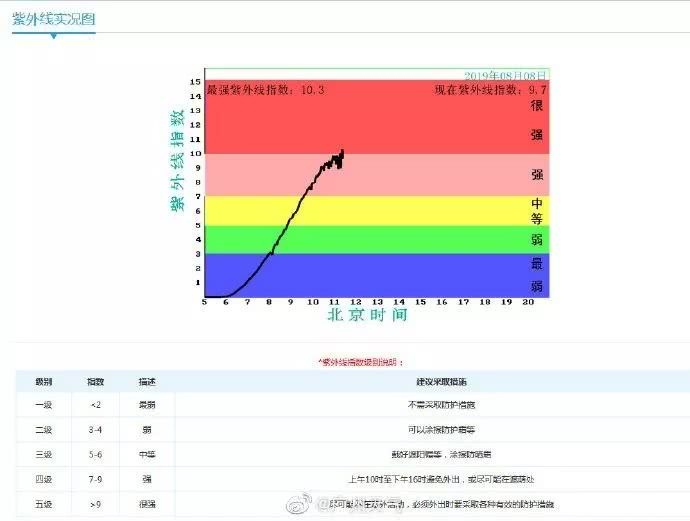The height and width of the screenshot is (521, 690).
Task: Click the 北京时间 axis title
Action: pos(367,315)
